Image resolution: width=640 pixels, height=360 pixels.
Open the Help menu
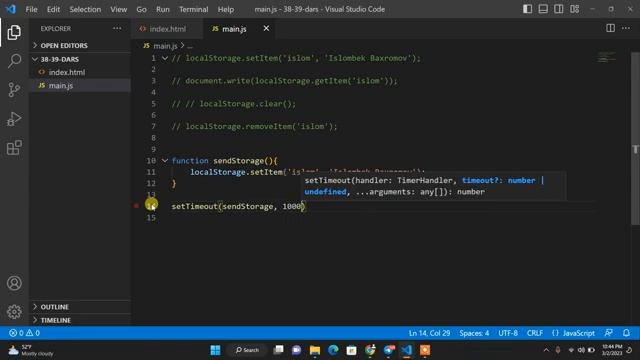pos(226,9)
